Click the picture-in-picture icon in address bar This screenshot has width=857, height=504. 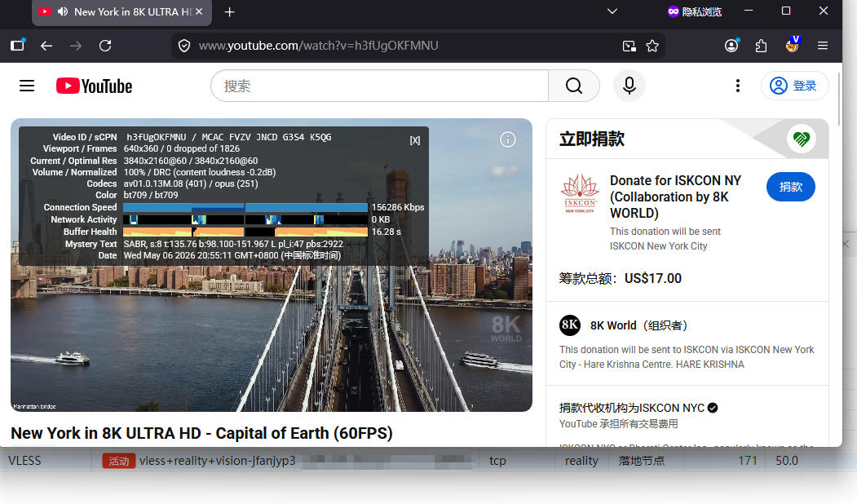tap(629, 46)
